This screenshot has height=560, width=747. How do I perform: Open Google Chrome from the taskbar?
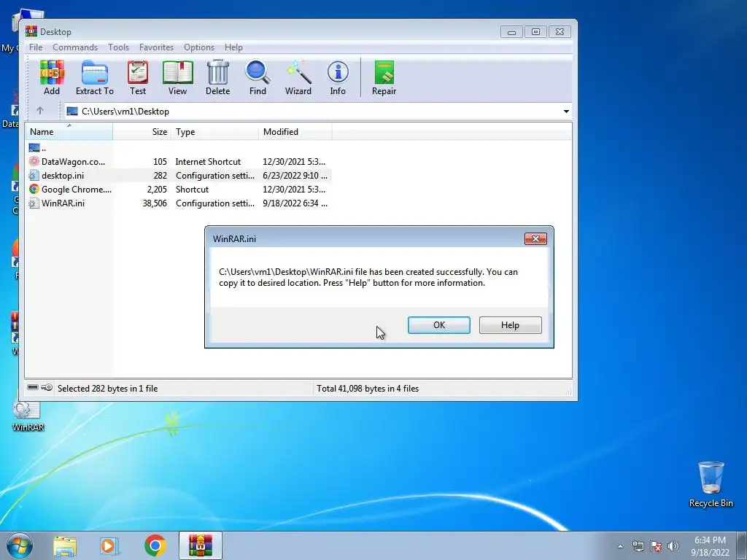tap(155, 545)
